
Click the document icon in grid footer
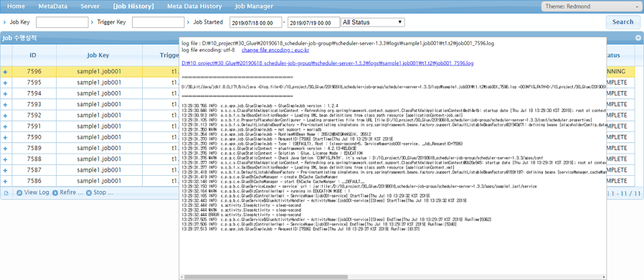(x=6, y=192)
